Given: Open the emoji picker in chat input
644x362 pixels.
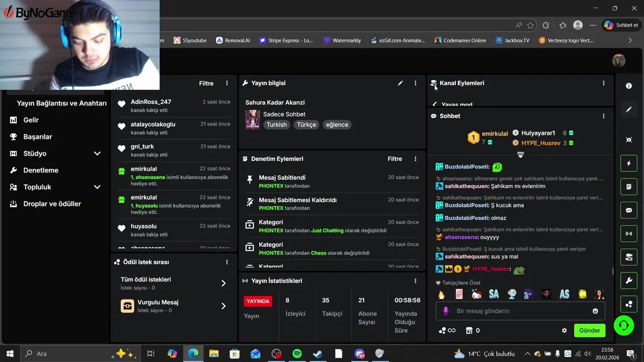Looking at the screenshot, I should click(595, 311).
